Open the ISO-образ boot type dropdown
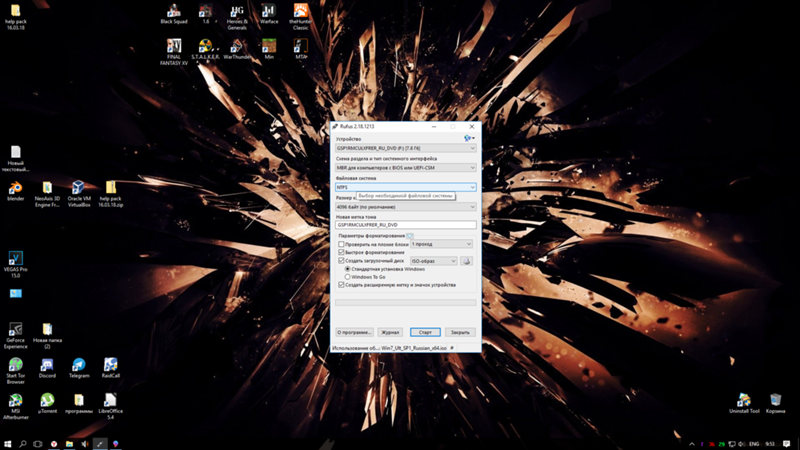The image size is (800, 450). [x=433, y=261]
